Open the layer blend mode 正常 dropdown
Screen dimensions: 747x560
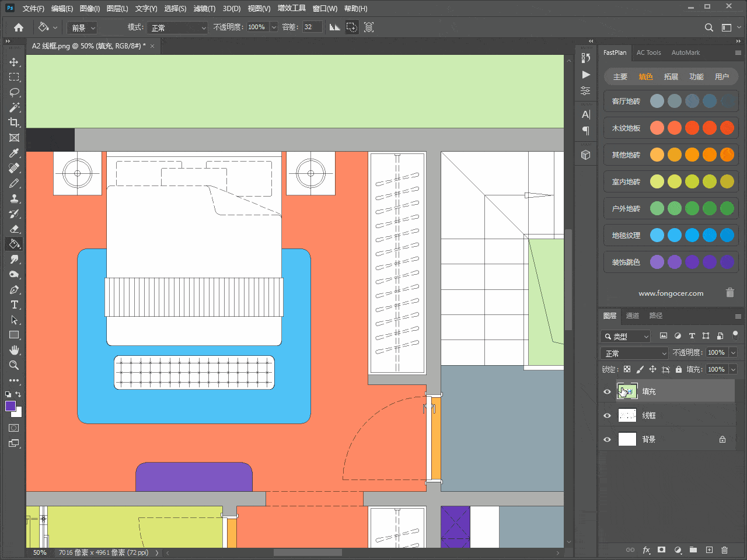click(x=634, y=353)
